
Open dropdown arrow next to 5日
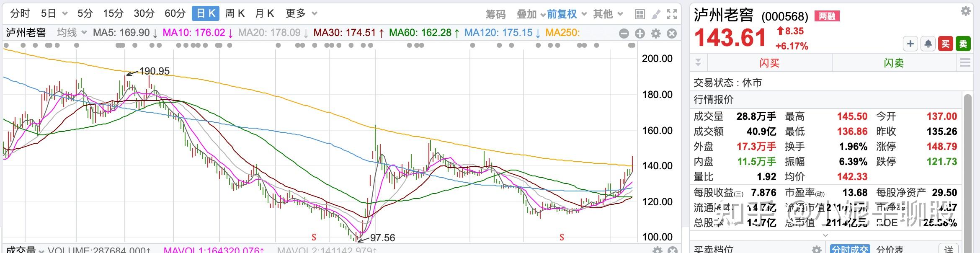click(x=65, y=14)
